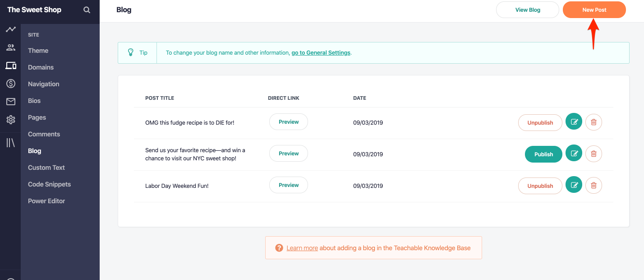The image size is (644, 280).
Task: Edit the fudge recipe post
Action: 574,121
